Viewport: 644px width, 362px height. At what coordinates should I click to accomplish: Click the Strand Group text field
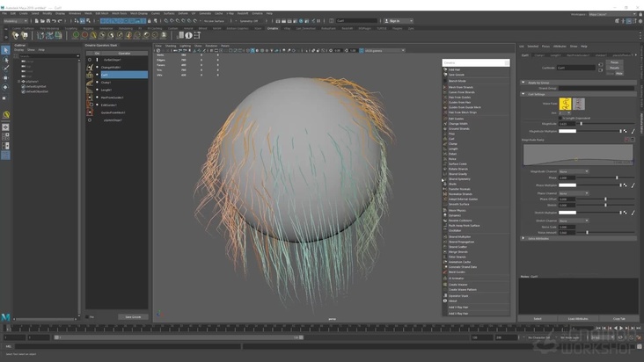596,88
